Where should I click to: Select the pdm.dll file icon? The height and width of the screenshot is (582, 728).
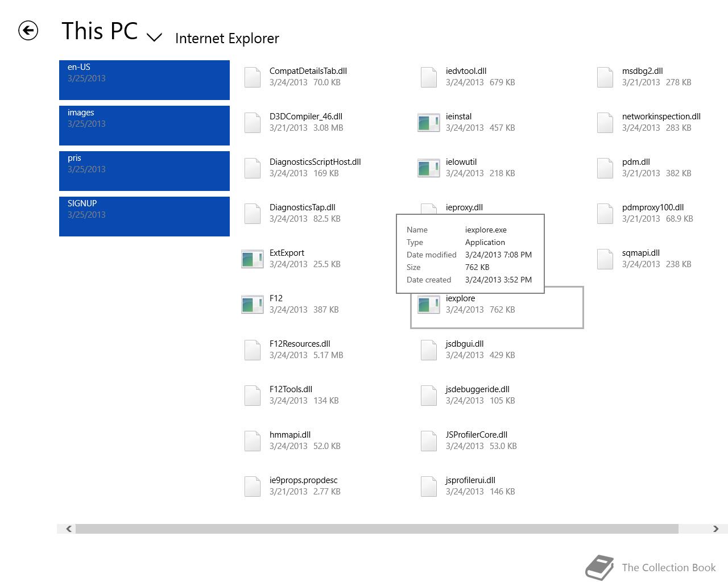click(x=605, y=168)
